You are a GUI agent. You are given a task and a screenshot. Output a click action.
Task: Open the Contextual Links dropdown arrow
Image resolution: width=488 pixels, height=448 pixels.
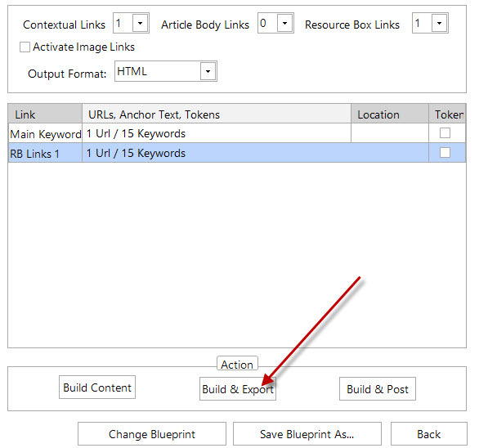click(x=141, y=23)
